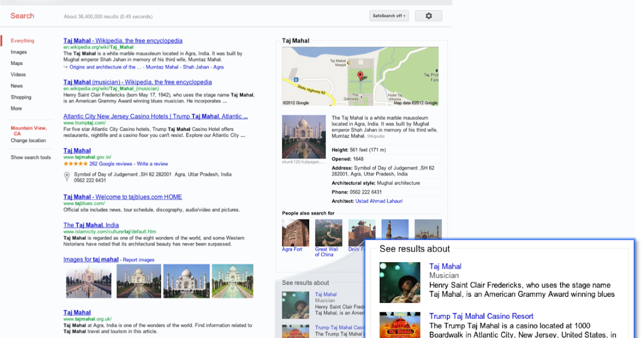Image resolution: width=644 pixels, height=338 pixels.
Task: Click the red map pin on Taj Mahal map
Action: coord(361,76)
